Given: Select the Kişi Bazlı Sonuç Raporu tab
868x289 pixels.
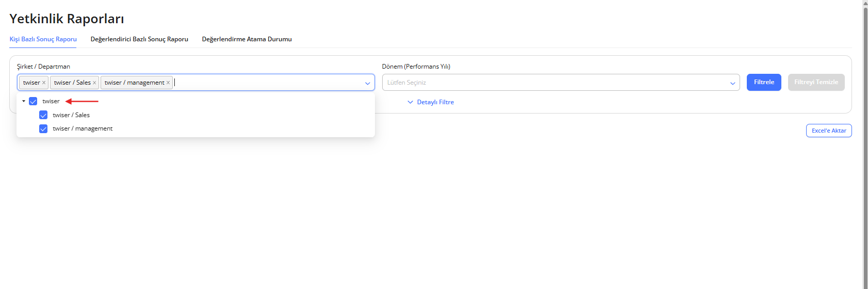Looking at the screenshot, I should coord(43,39).
